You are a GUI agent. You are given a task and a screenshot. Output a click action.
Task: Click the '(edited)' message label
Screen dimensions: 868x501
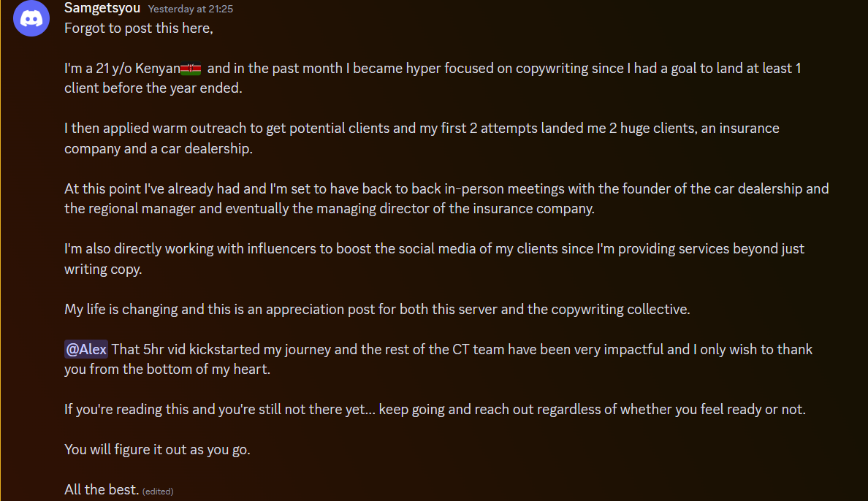tap(158, 491)
